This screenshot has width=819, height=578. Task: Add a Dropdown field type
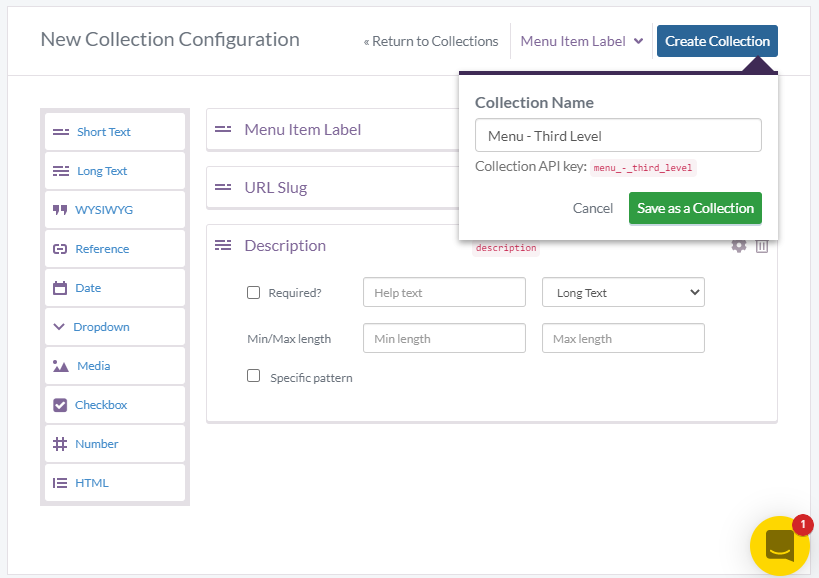[x=115, y=327]
